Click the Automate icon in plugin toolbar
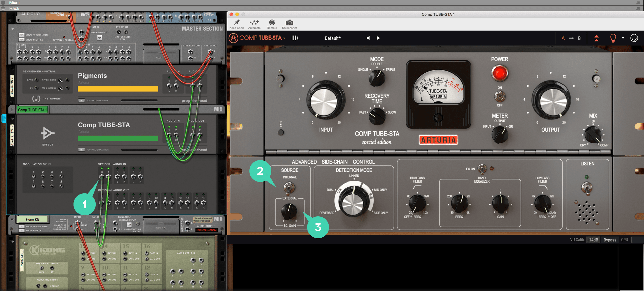This screenshot has height=291, width=644. coord(254,22)
